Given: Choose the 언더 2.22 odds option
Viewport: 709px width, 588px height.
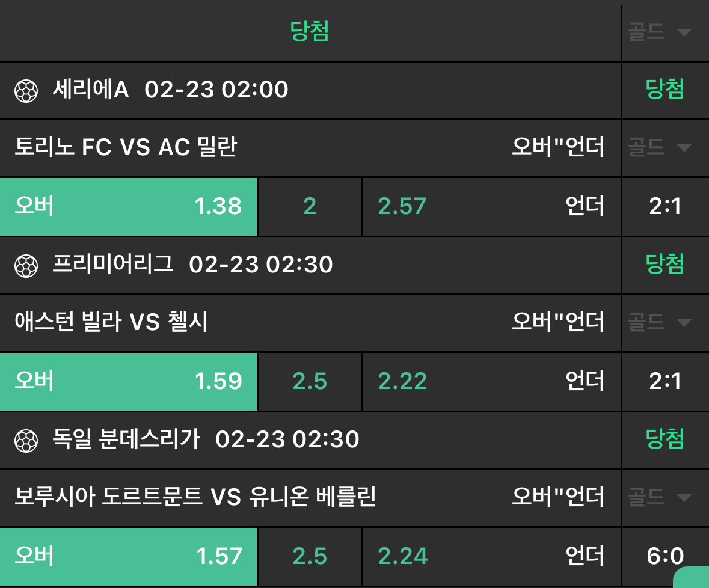Looking at the screenshot, I should click(491, 381).
